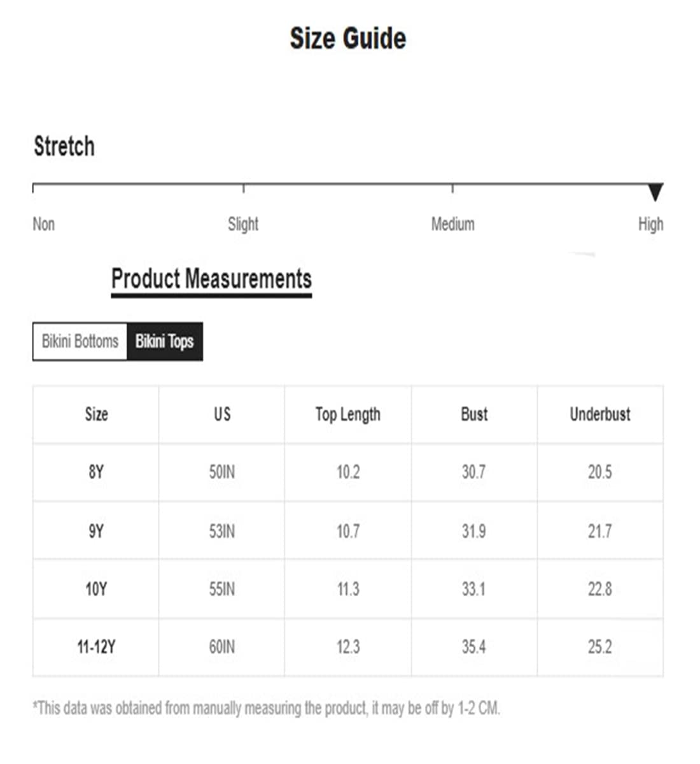Screen dimensions: 700x764
Task: Click the 60IN US value
Action: pyautogui.click(x=222, y=647)
